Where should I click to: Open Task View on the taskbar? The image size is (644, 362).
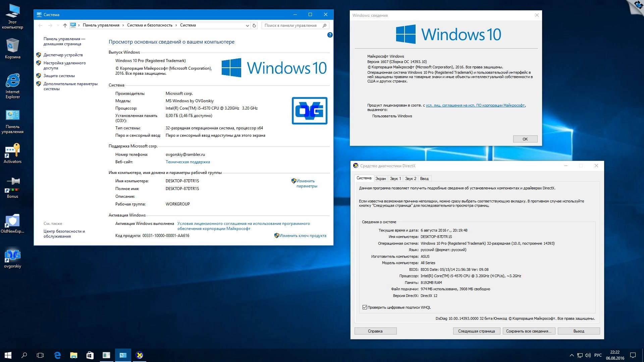(40, 355)
